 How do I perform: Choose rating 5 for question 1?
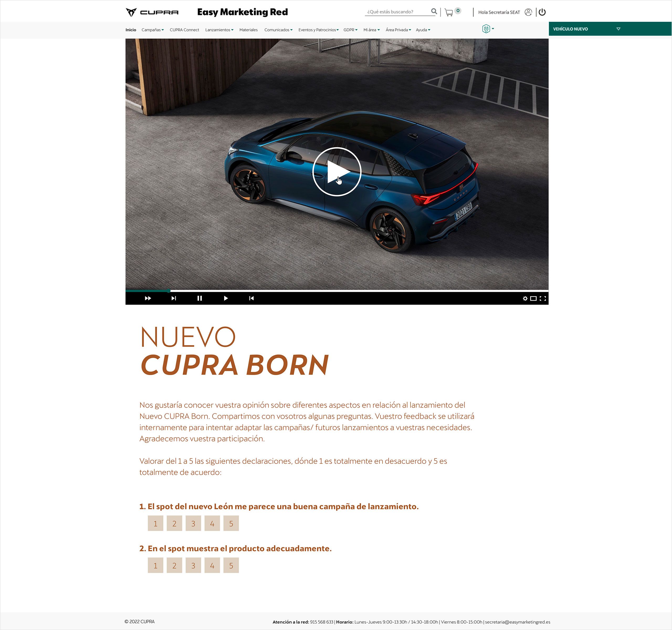[x=231, y=523]
